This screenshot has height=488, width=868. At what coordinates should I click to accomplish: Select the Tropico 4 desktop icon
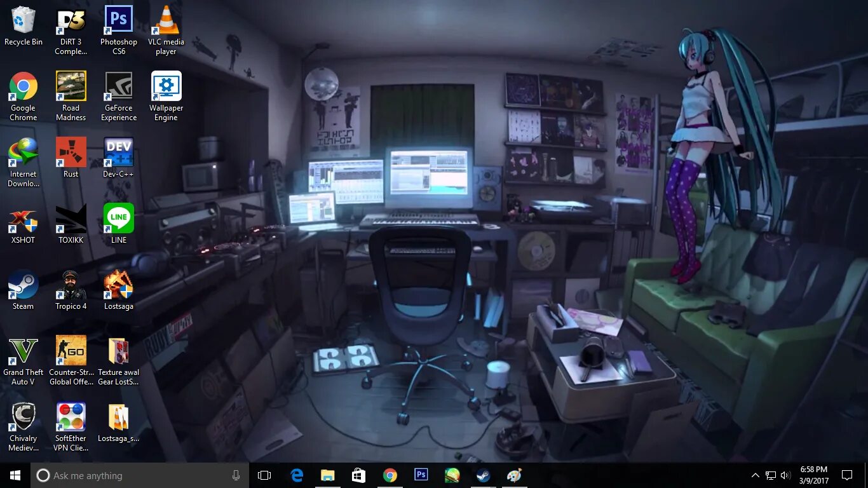(71, 290)
